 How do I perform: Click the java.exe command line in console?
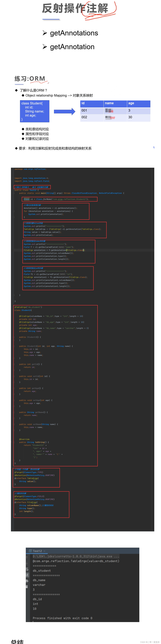click(76, 556)
